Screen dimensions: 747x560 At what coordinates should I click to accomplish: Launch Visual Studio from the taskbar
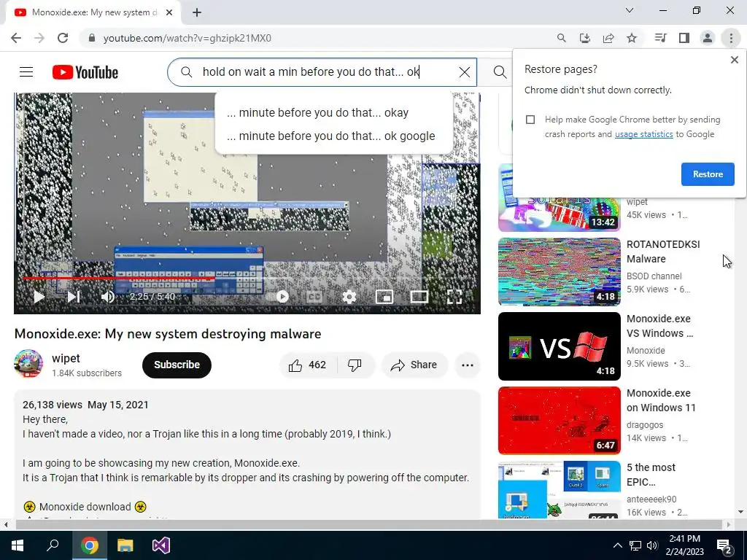(x=161, y=545)
